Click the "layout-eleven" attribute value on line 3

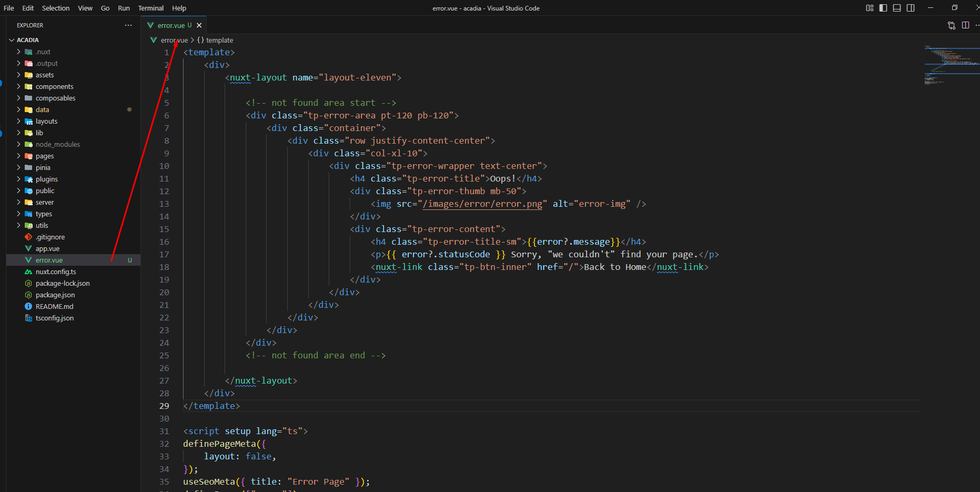coord(358,77)
